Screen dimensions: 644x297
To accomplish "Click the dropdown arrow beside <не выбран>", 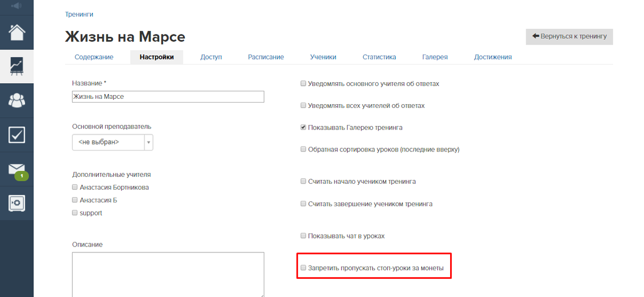I will click(x=149, y=142).
